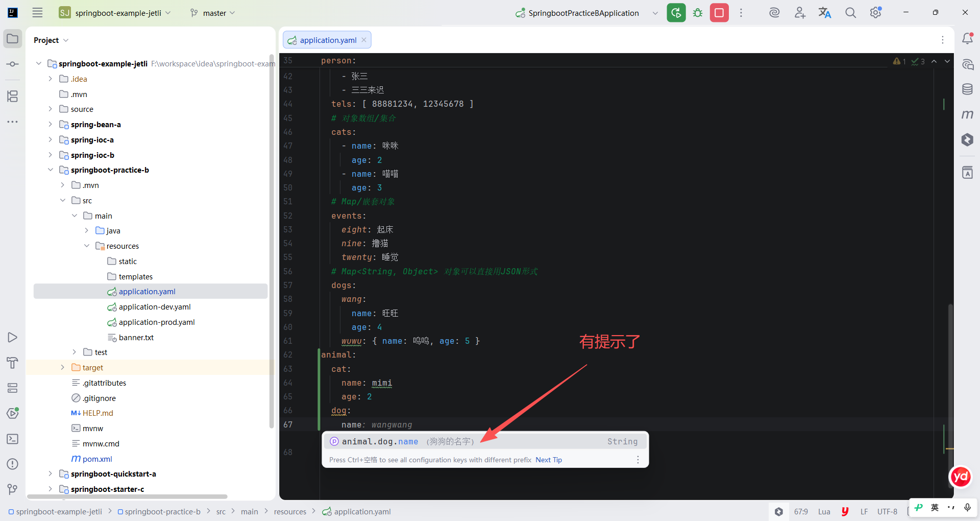
Task: Open IDE settings gear
Action: click(876, 13)
